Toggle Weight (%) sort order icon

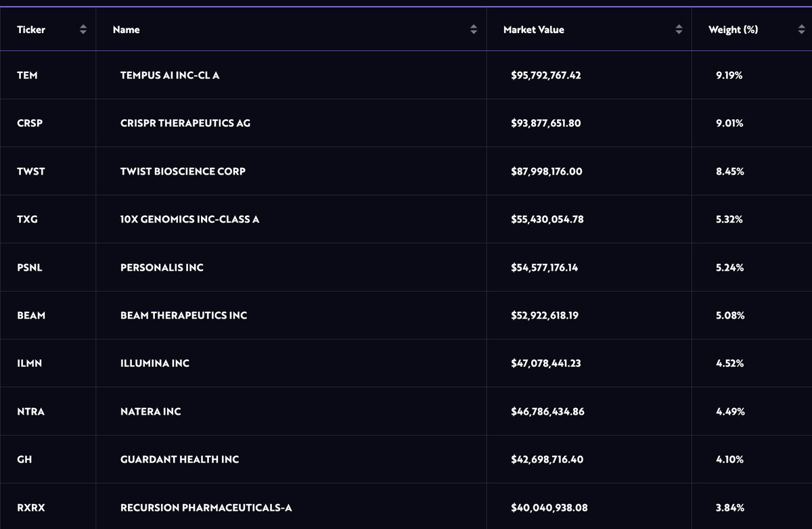(801, 30)
